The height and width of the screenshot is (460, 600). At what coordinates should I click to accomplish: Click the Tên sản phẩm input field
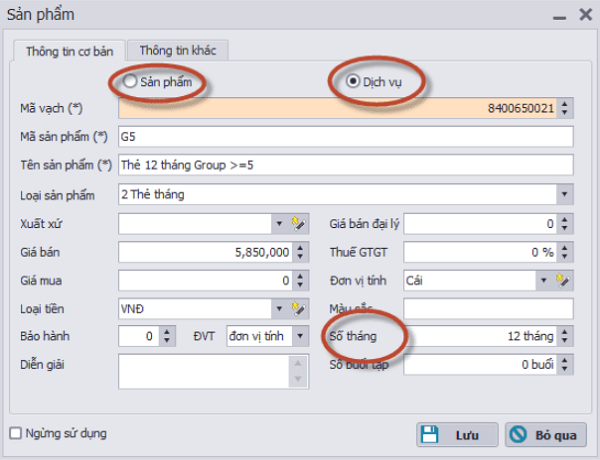(344, 165)
